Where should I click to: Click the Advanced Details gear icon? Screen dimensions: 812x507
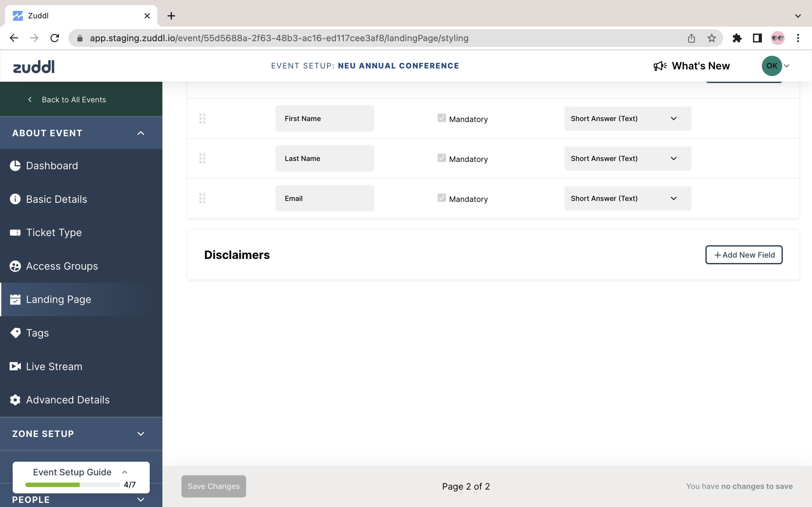pyautogui.click(x=15, y=400)
